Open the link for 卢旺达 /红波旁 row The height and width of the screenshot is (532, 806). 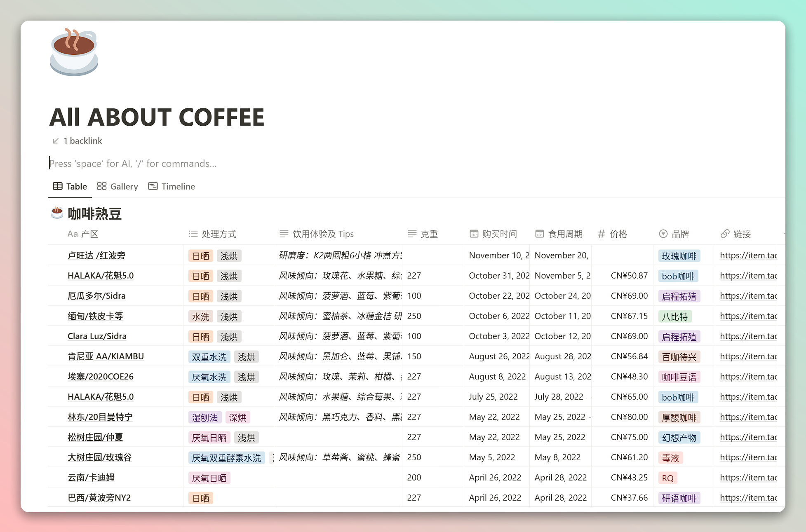click(748, 255)
